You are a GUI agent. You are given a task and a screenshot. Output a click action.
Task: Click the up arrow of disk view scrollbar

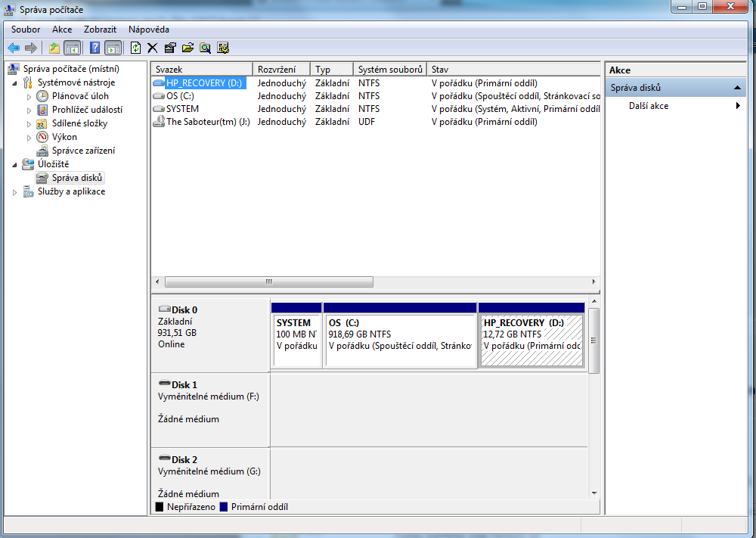tap(594, 302)
